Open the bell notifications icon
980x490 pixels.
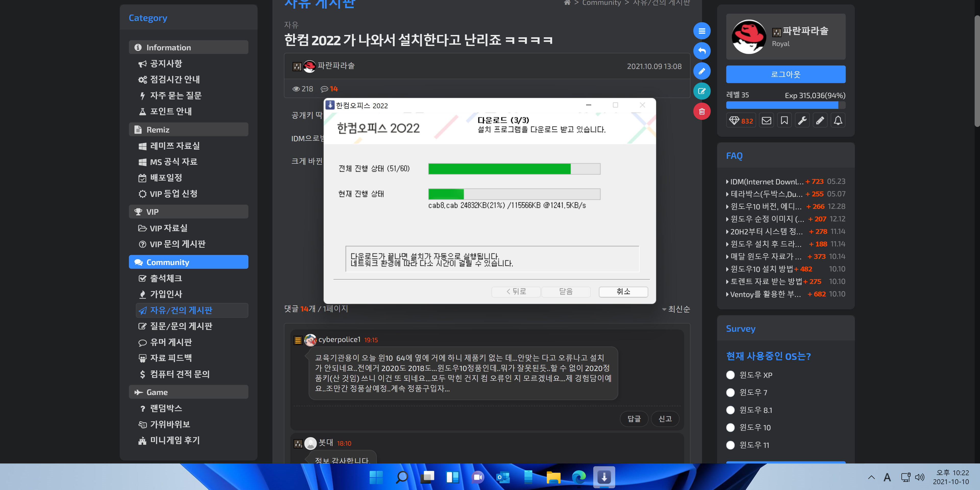(838, 121)
